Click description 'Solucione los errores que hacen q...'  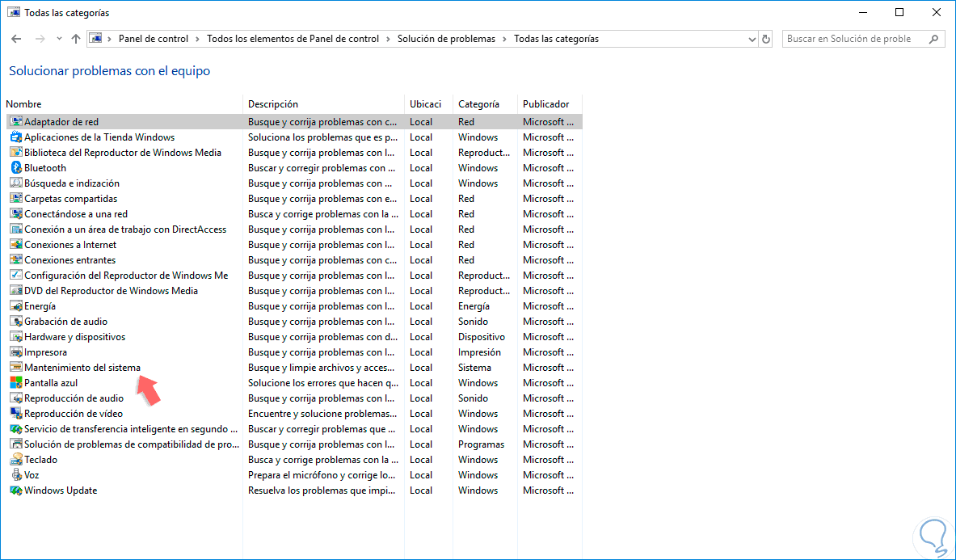[323, 383]
